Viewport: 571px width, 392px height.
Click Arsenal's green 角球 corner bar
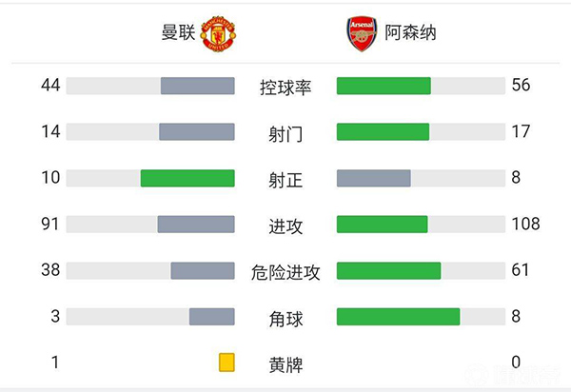tap(398, 317)
